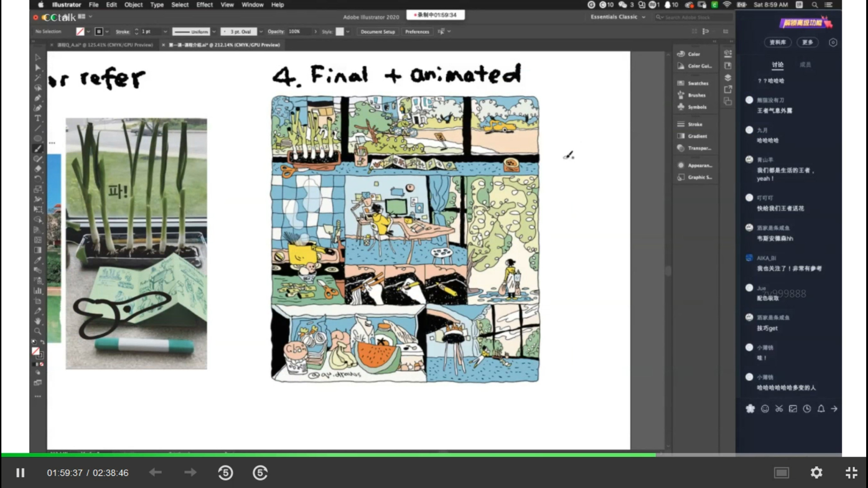Select the Type tool

[x=38, y=118]
